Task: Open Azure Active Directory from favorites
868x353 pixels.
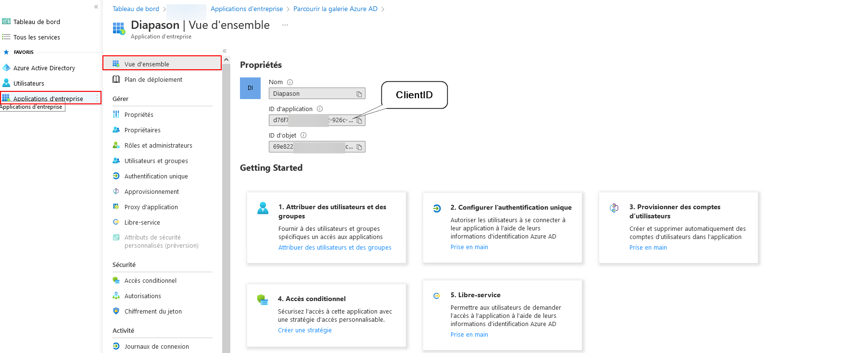Action: click(x=44, y=68)
